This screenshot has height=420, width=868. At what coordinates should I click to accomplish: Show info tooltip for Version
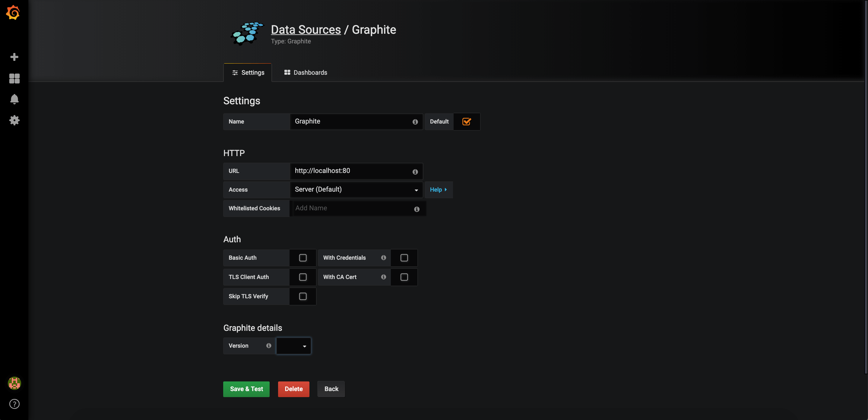point(268,346)
